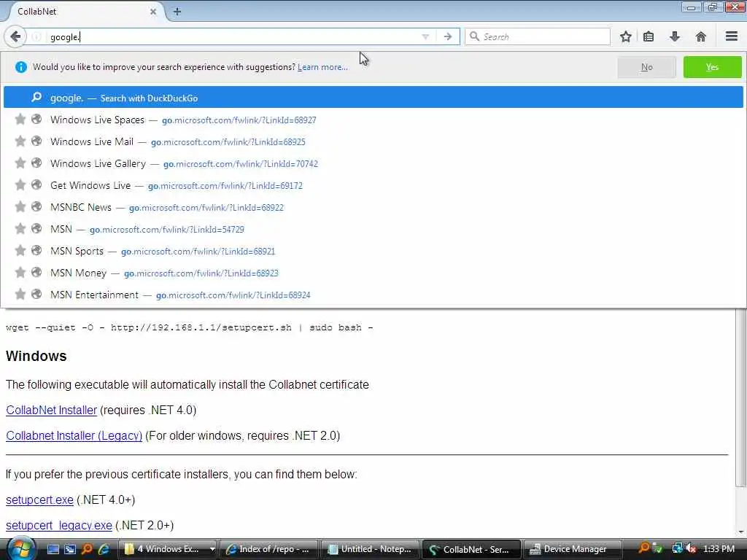Viewport: 747px width, 560px height.
Task: Click the network tray icon
Action: pos(677,549)
